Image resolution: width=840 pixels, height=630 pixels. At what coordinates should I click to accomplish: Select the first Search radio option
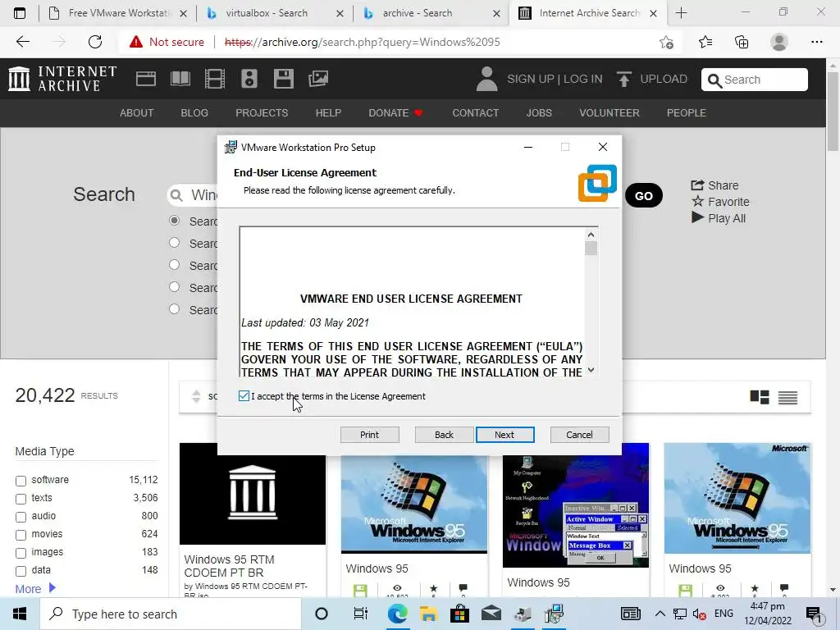[174, 220]
